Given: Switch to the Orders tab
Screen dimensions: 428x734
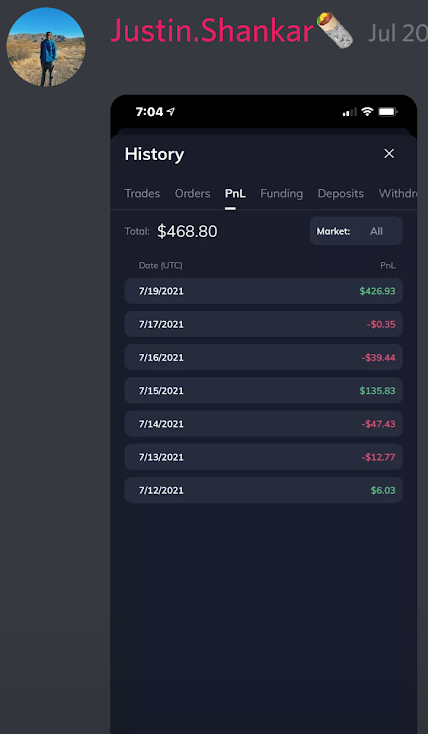Looking at the screenshot, I should 192,193.
